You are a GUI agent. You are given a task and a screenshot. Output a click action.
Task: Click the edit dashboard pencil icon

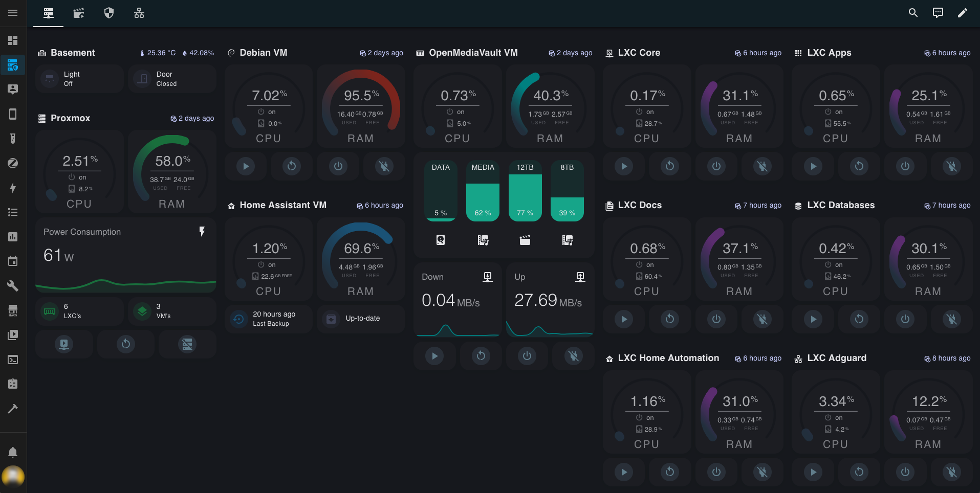962,13
